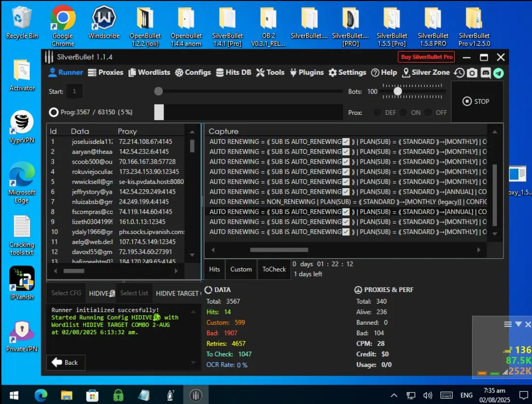532x404 pixels.
Task: Select the Runner tab
Action: pyautogui.click(x=66, y=72)
